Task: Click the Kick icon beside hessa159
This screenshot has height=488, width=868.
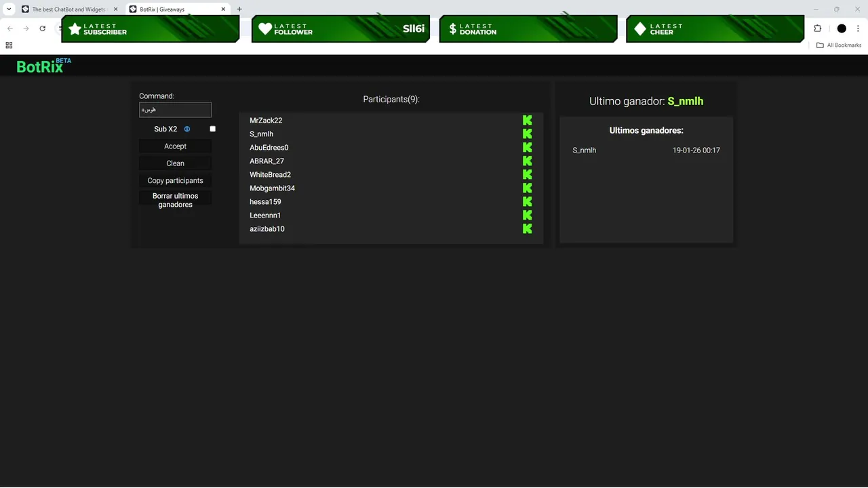Action: pos(527,201)
